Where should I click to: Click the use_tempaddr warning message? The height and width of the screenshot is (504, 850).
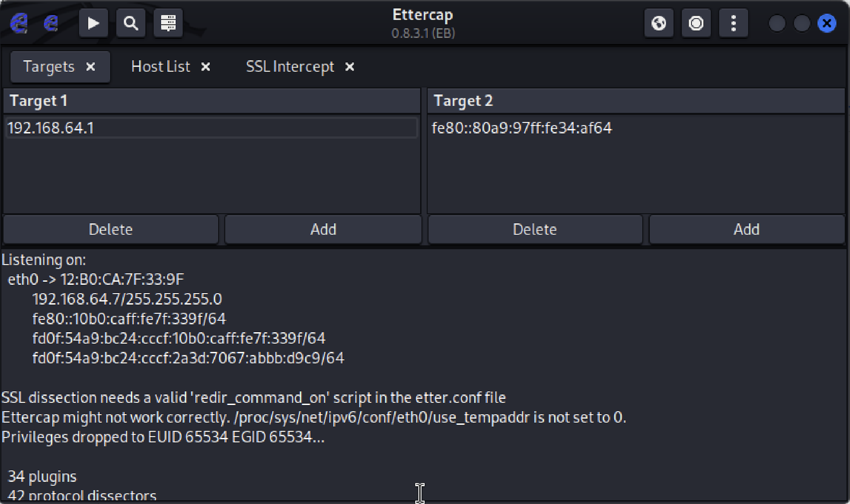pos(314,417)
